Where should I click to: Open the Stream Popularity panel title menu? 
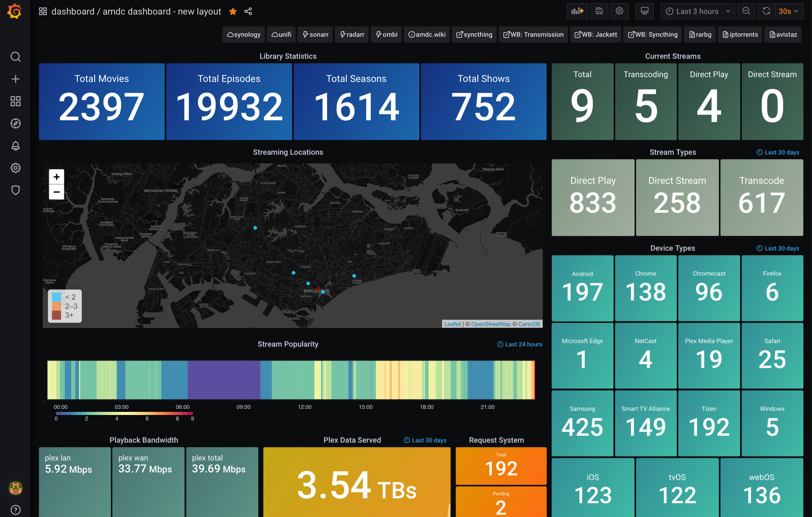(x=288, y=344)
